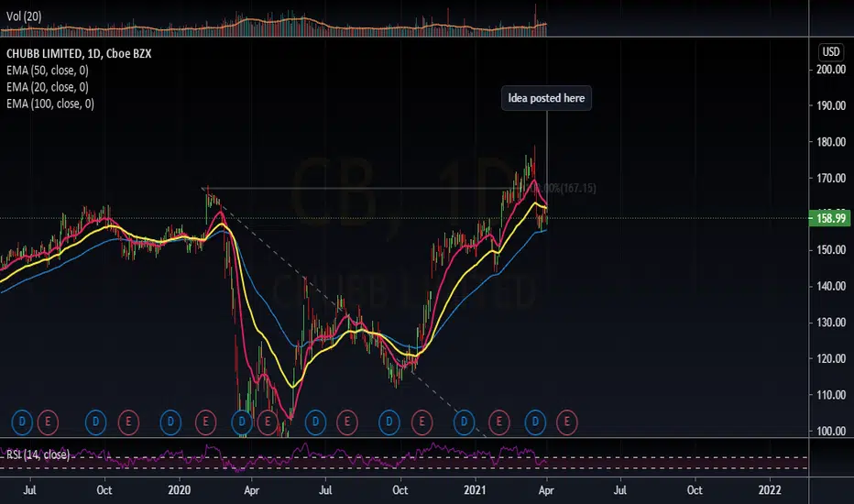Open the dividend marker from March 2021

tap(535, 422)
